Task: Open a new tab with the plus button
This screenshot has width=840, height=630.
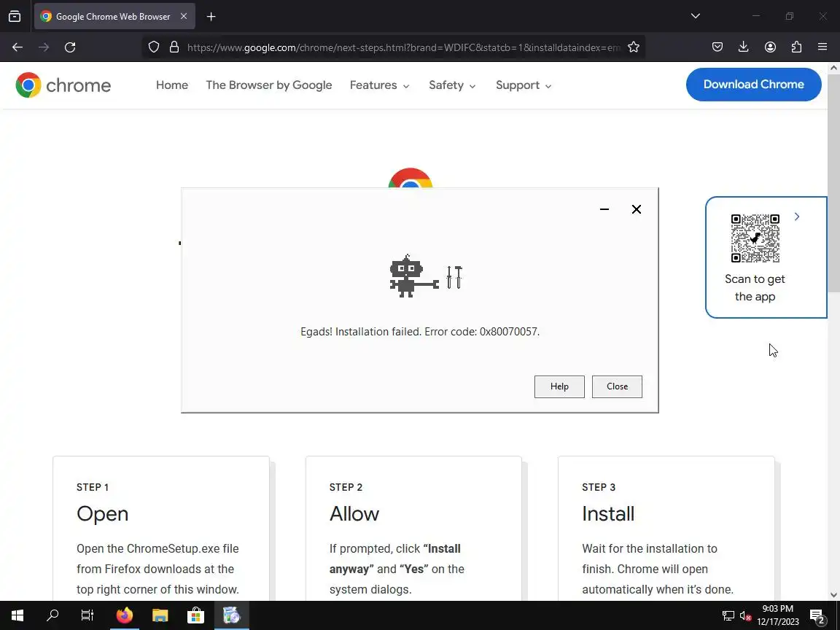Action: tap(211, 17)
